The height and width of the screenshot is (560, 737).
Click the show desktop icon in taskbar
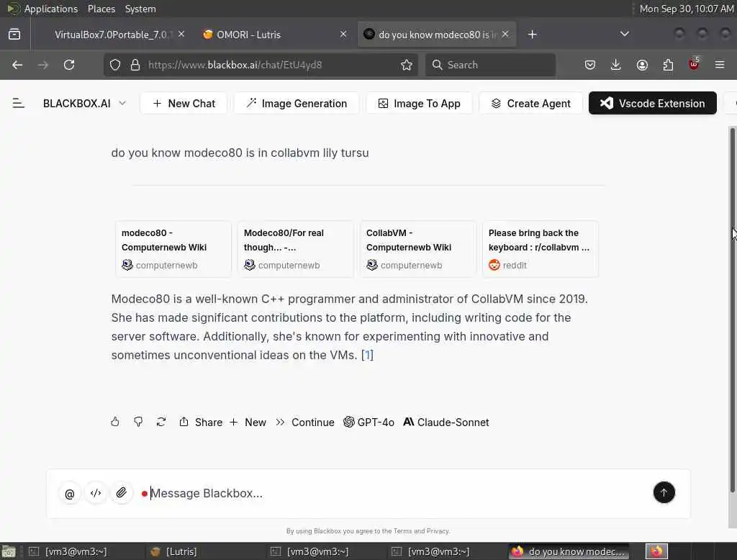(9, 551)
